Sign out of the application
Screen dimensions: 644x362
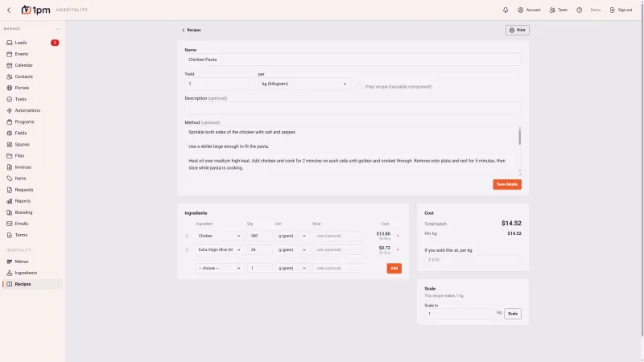[621, 10]
